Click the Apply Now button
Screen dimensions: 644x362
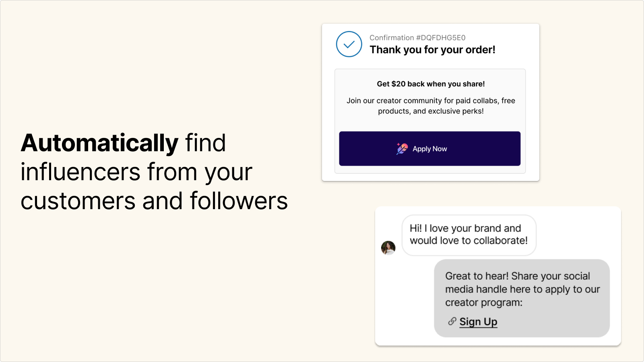click(429, 148)
